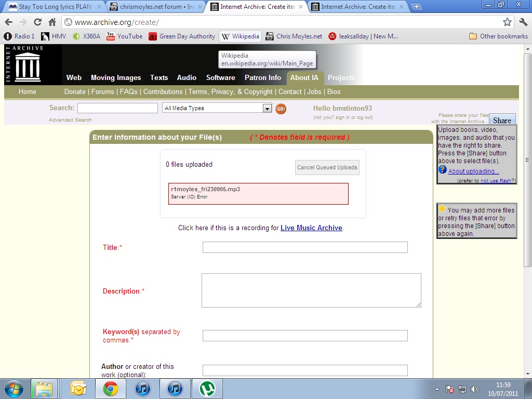
Task: Click the Chrome home icon
Action: coord(52,22)
